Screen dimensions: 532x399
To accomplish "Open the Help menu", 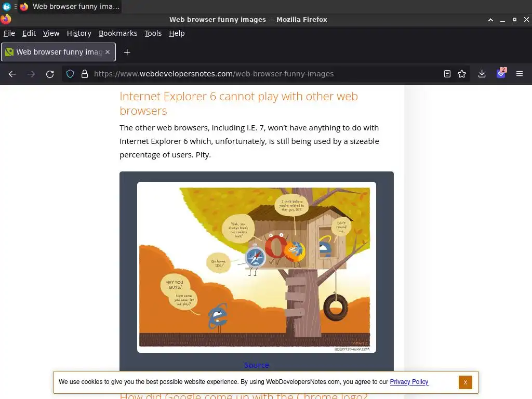I will coord(177,33).
